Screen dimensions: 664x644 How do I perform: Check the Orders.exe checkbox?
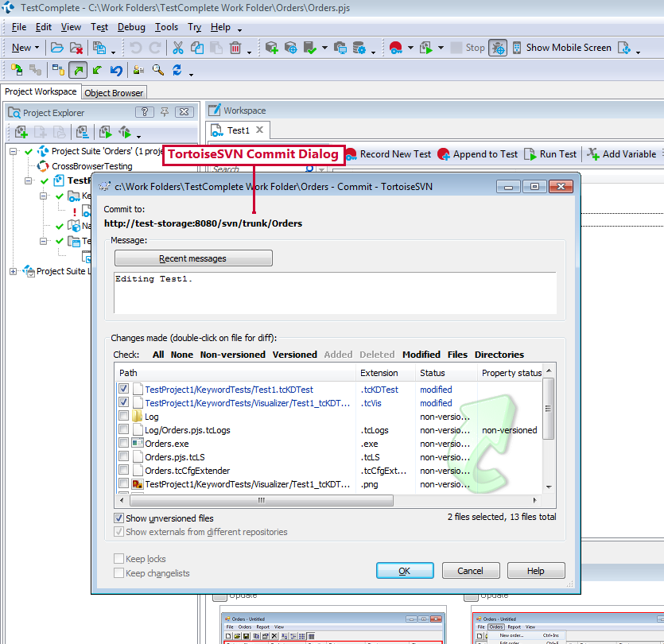[x=123, y=443]
